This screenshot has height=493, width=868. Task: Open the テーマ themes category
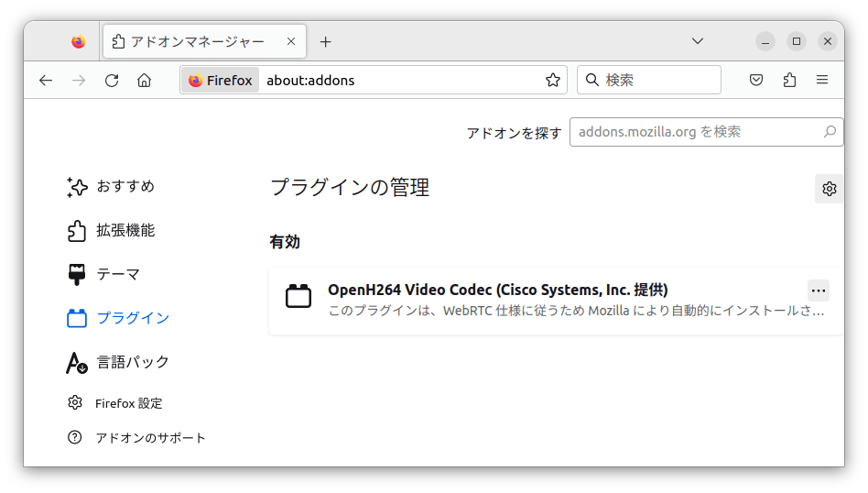point(103,274)
